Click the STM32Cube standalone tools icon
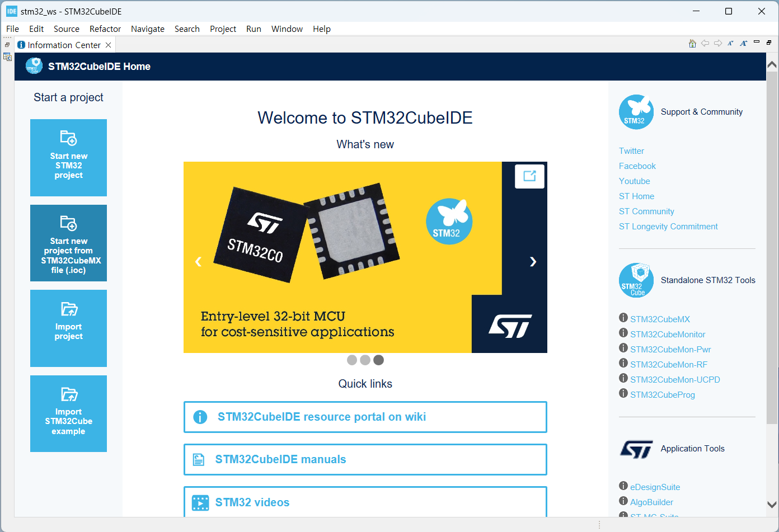The image size is (779, 532). 636,280
